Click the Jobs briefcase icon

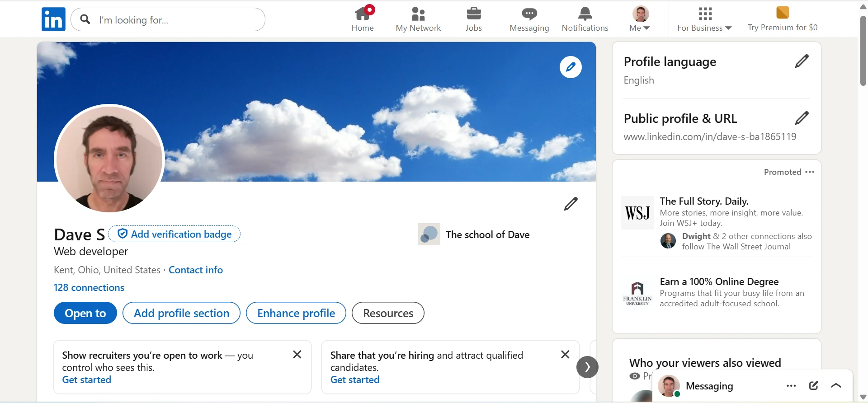tap(474, 14)
